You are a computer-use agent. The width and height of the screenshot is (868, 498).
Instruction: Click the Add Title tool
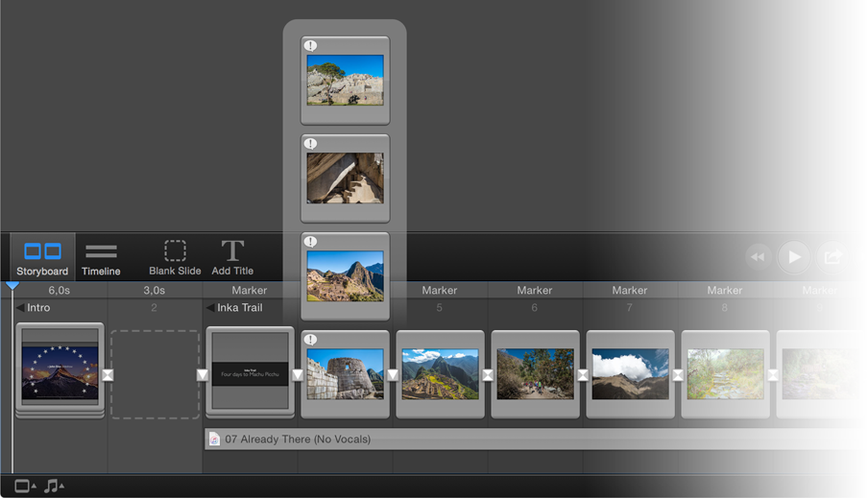(x=232, y=257)
